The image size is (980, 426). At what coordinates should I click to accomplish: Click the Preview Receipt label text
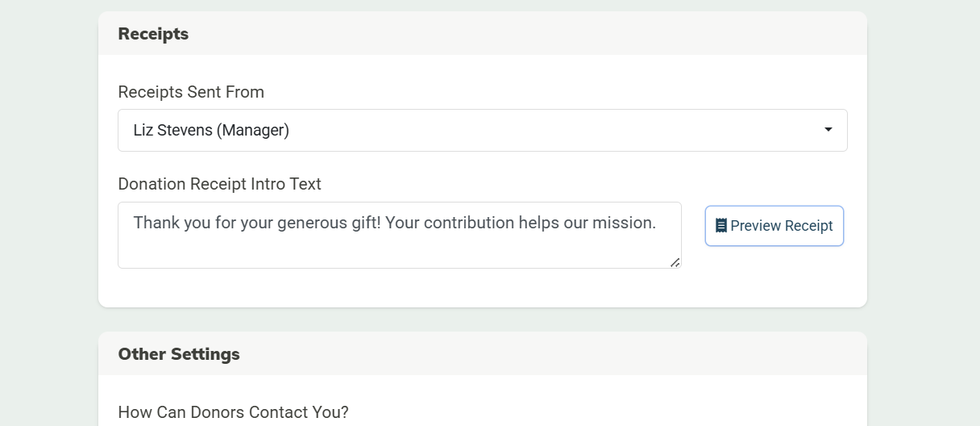coord(781,226)
